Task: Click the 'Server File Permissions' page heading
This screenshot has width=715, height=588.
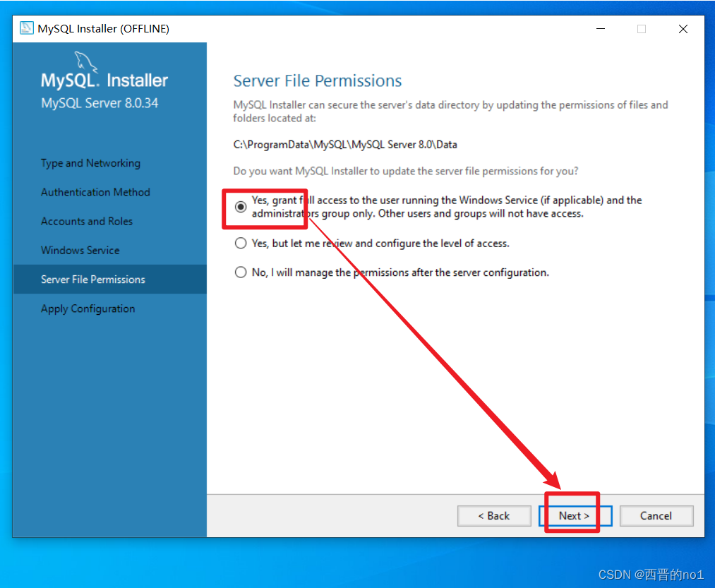Action: 318,80
